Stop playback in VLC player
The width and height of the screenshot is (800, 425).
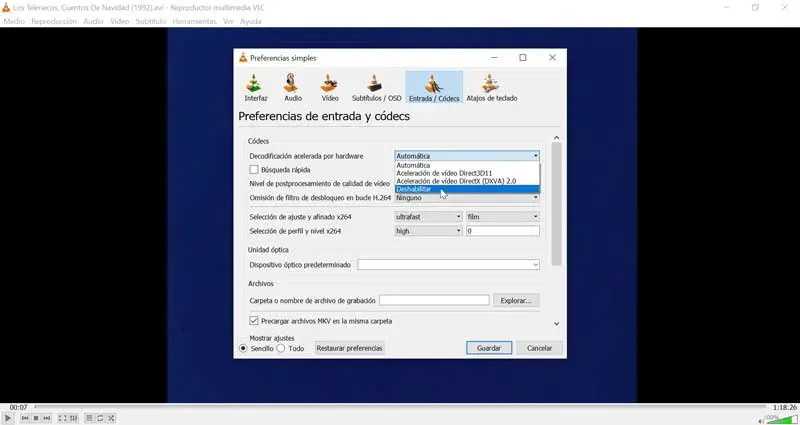pyautogui.click(x=36, y=418)
